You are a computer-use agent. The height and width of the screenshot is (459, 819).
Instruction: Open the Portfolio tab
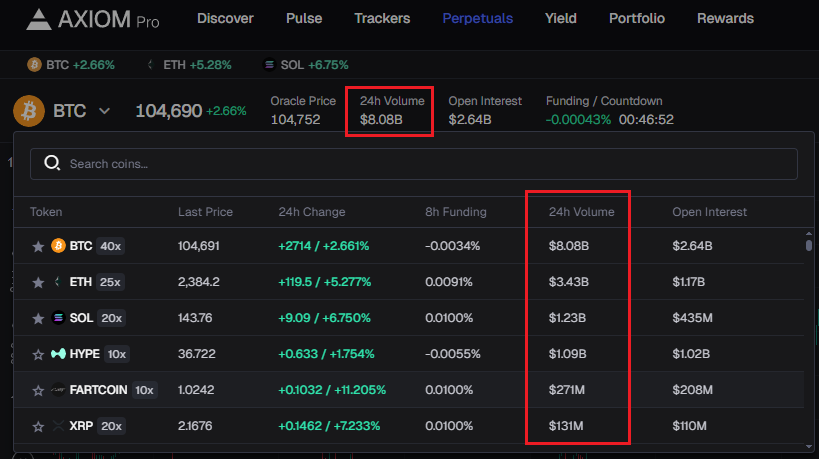[637, 18]
